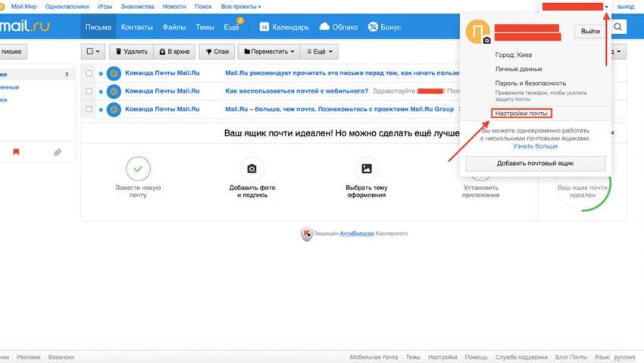This screenshot has width=644, height=363.
Task: Click the green checkmark for new mail setup
Action: [138, 168]
